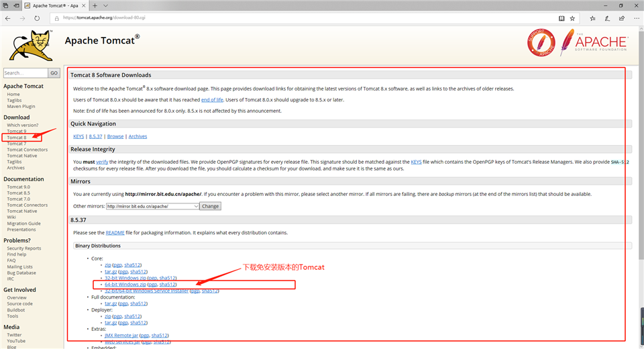Go back with the browser back arrow
Screen dimensions: 644x349
coord(8,18)
